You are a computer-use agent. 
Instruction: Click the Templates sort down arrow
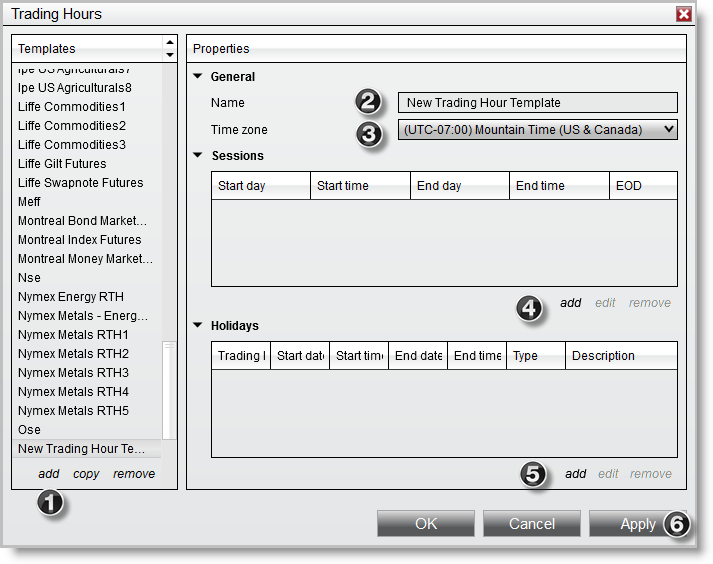(169, 54)
